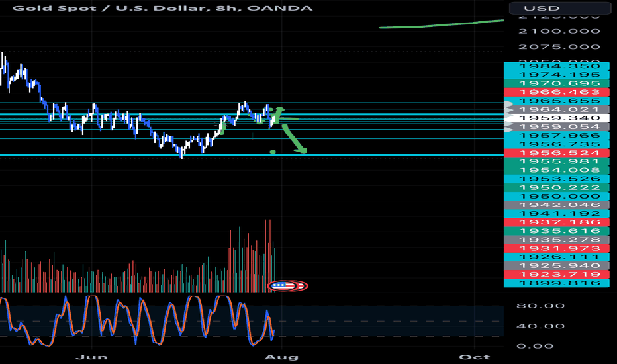
Task: Select the green 1950.222 price label
Action: click(x=556, y=187)
